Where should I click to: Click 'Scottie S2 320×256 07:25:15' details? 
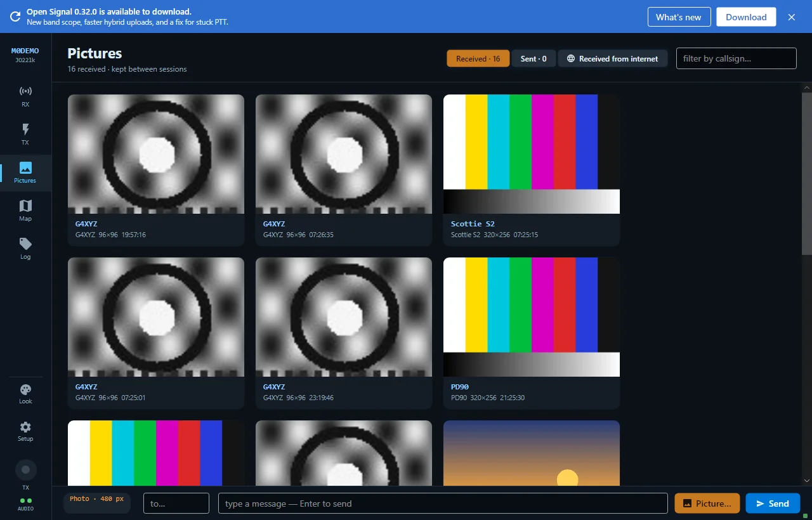(494, 235)
